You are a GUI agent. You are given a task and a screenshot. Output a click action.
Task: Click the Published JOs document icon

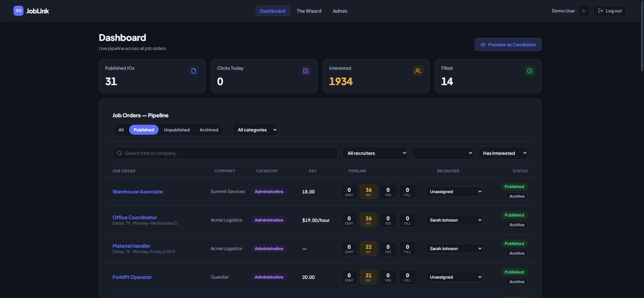click(194, 71)
